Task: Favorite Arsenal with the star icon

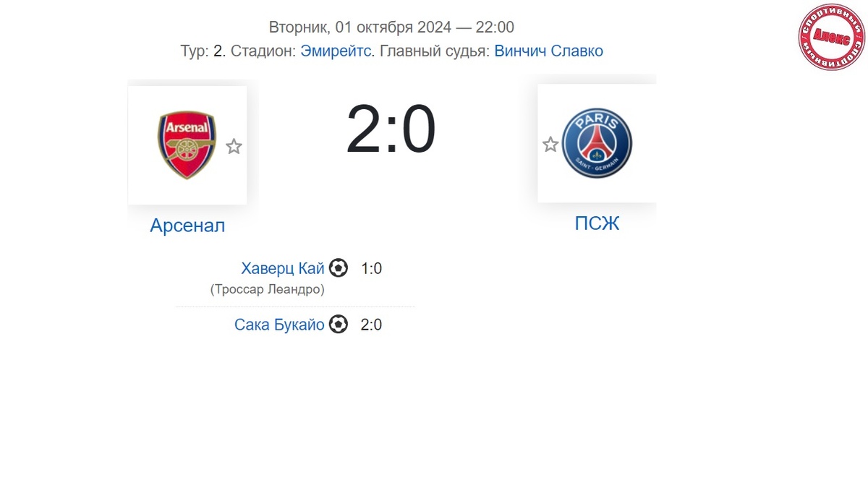Action: pyautogui.click(x=234, y=147)
